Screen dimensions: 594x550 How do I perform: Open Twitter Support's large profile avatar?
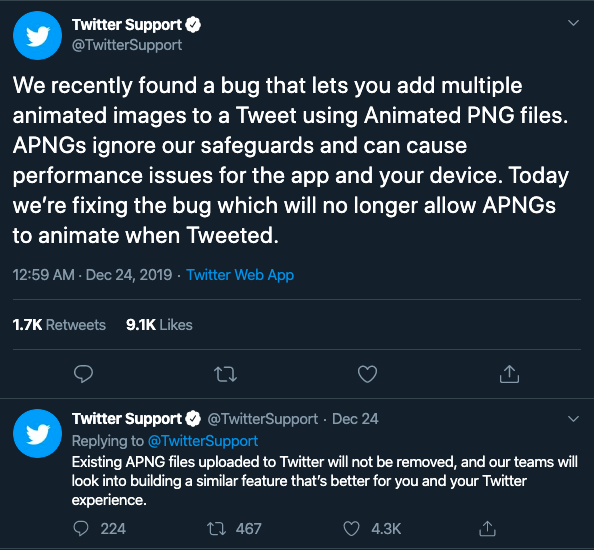tap(37, 36)
